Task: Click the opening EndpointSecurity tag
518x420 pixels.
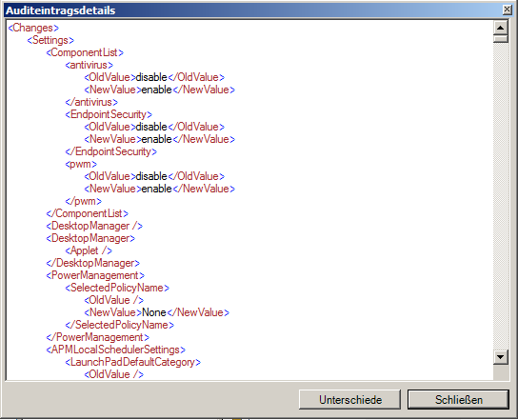Action: pyautogui.click(x=109, y=114)
